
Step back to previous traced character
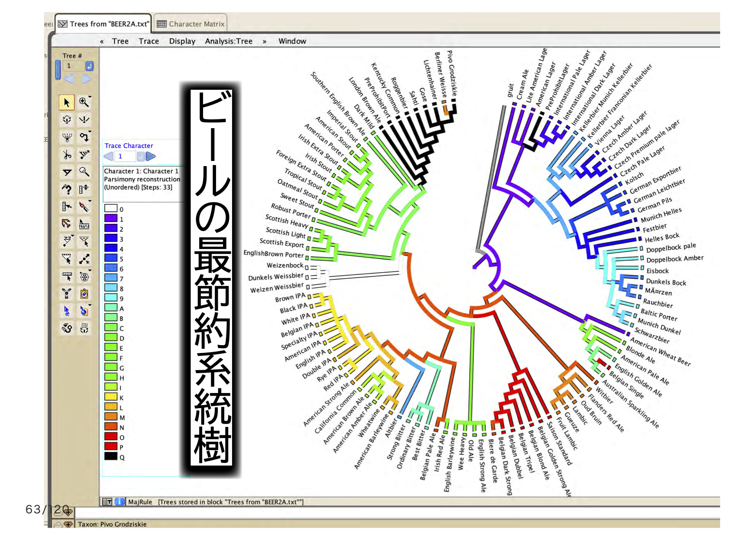click(109, 156)
